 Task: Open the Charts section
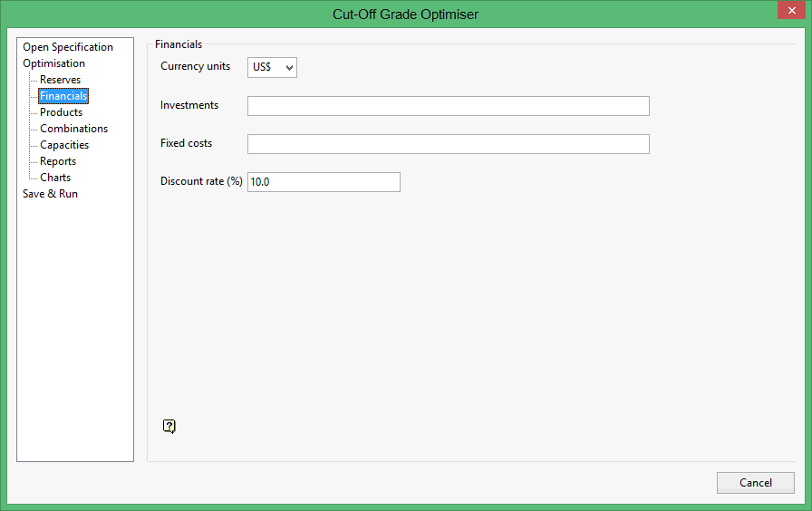click(55, 178)
